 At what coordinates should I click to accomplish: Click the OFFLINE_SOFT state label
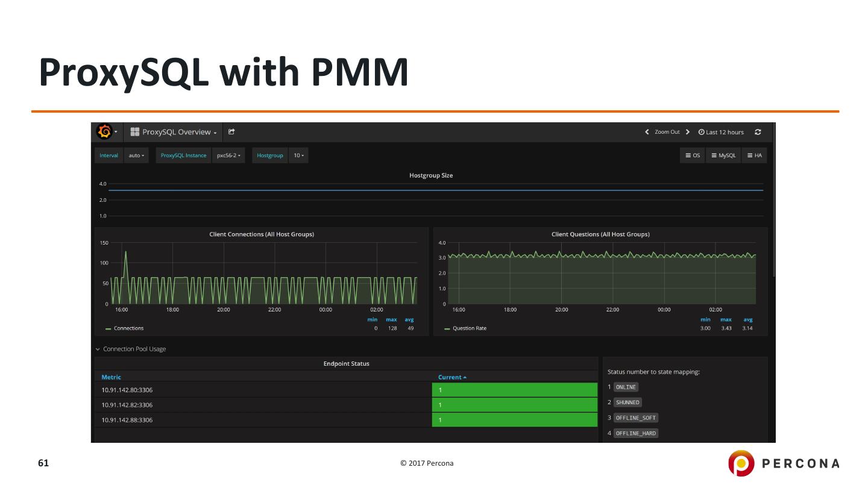636,418
